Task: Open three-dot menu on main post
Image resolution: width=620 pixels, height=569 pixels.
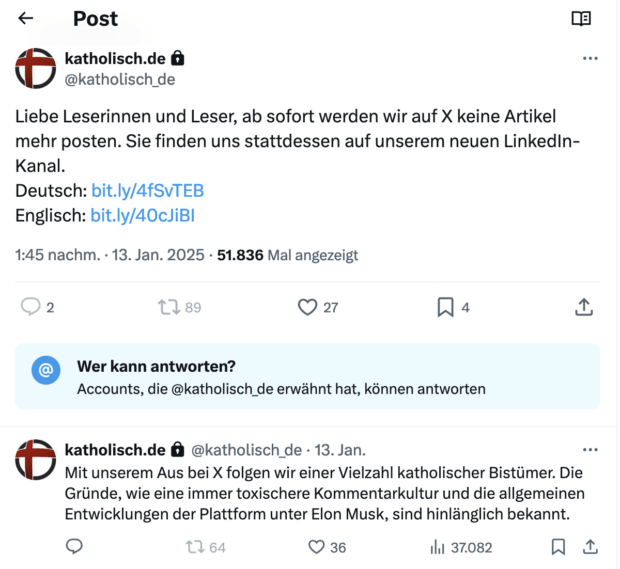Action: click(590, 58)
